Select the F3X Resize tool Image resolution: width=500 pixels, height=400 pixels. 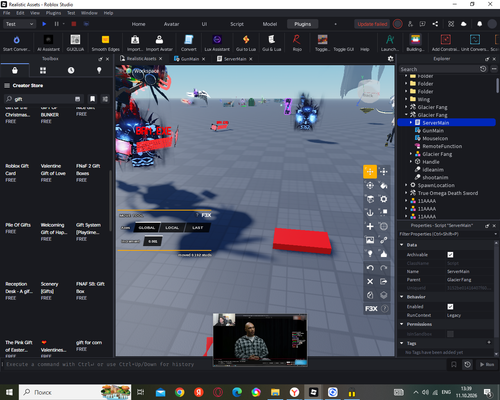pyautogui.click(x=384, y=172)
